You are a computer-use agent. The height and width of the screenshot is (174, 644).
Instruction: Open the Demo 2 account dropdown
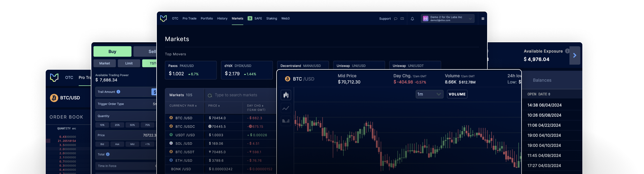click(x=447, y=19)
